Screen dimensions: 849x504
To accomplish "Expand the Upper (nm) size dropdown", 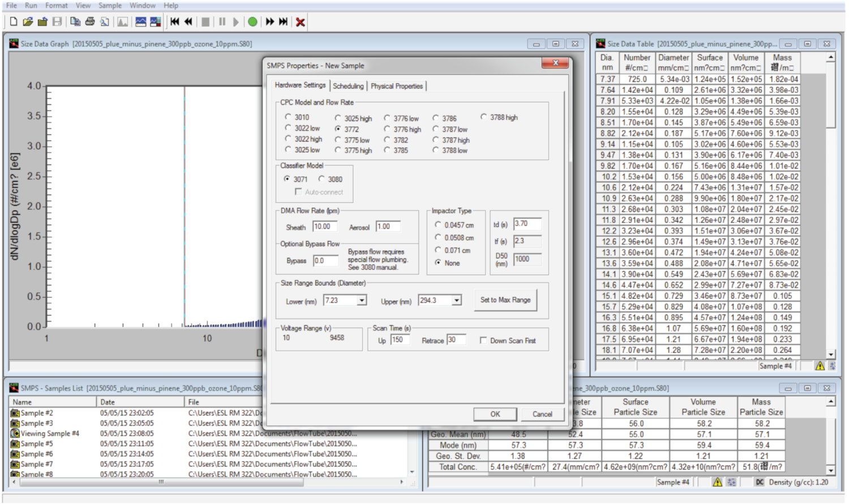I will point(456,300).
